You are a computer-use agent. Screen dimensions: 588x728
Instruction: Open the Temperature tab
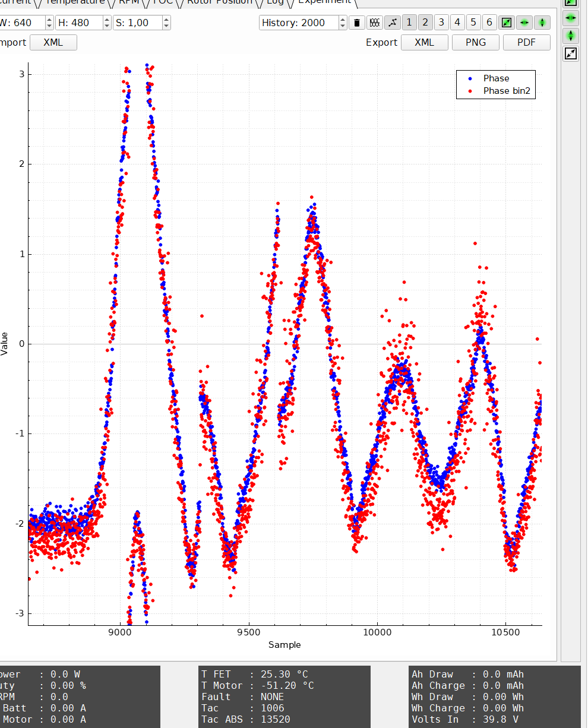(75, 2)
